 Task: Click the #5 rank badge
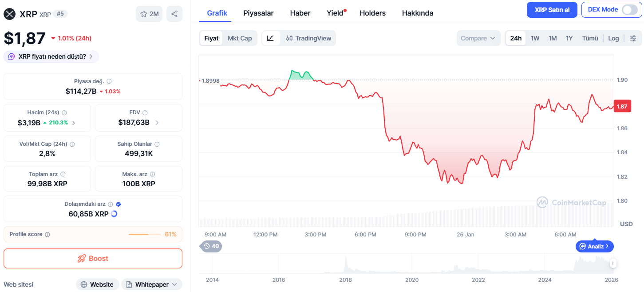click(60, 14)
